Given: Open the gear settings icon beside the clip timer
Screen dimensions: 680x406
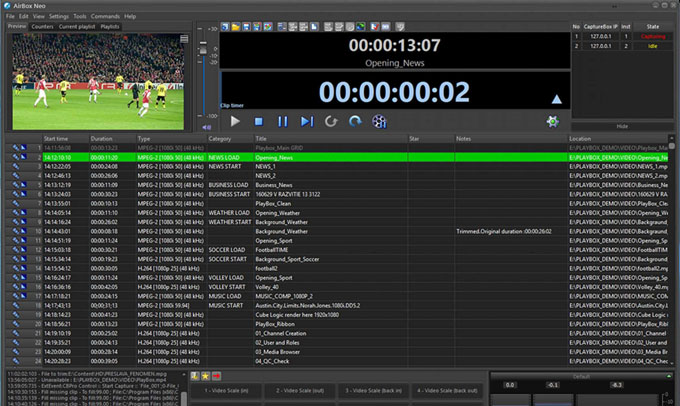Looking at the screenshot, I should [x=552, y=121].
